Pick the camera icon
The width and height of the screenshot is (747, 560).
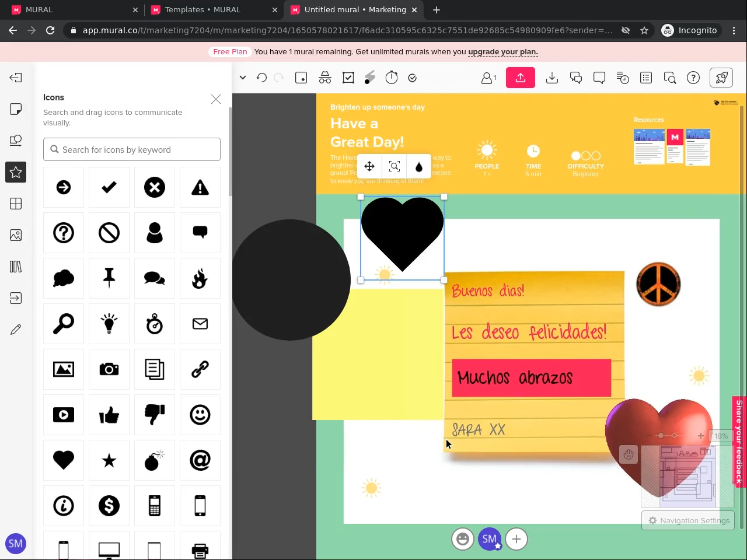109,369
